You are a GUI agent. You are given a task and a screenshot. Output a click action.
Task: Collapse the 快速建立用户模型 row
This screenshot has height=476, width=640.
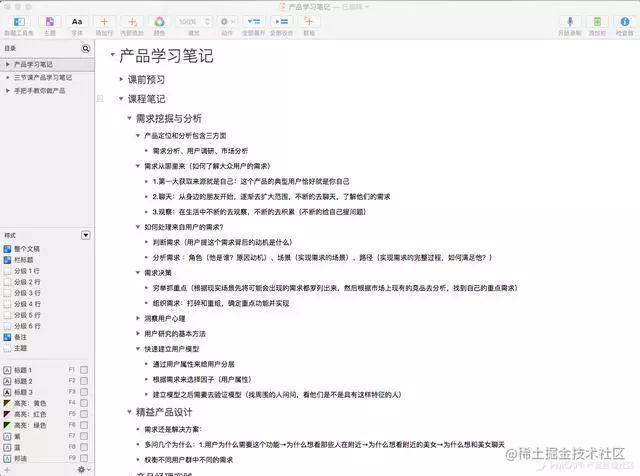(138, 349)
